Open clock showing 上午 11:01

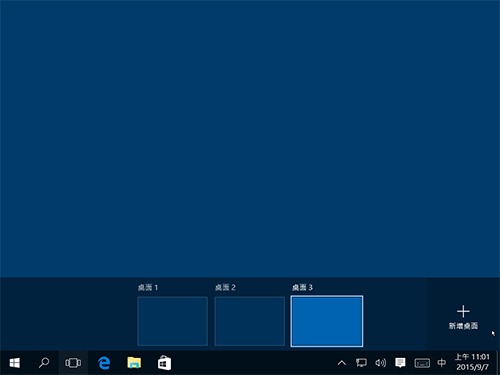pyautogui.click(x=472, y=362)
